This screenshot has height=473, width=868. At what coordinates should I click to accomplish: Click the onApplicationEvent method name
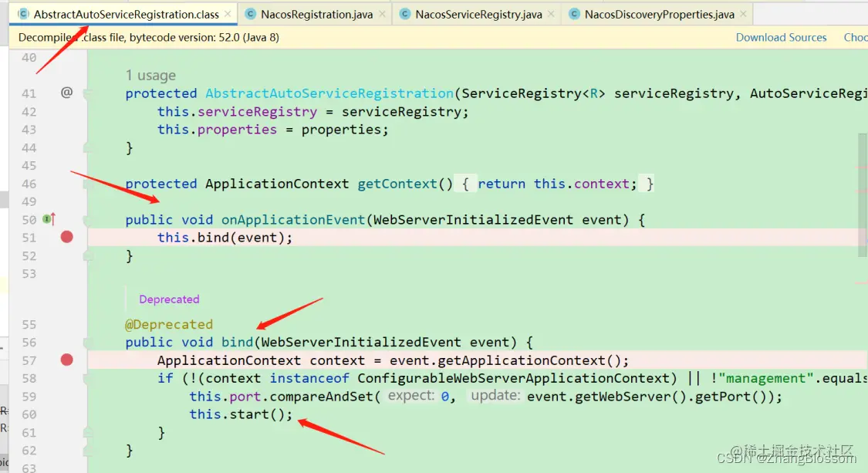tap(293, 220)
